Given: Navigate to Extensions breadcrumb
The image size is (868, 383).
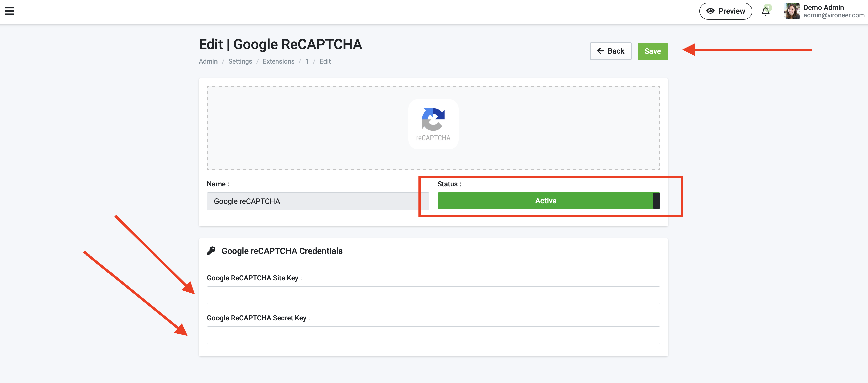Looking at the screenshot, I should [278, 61].
